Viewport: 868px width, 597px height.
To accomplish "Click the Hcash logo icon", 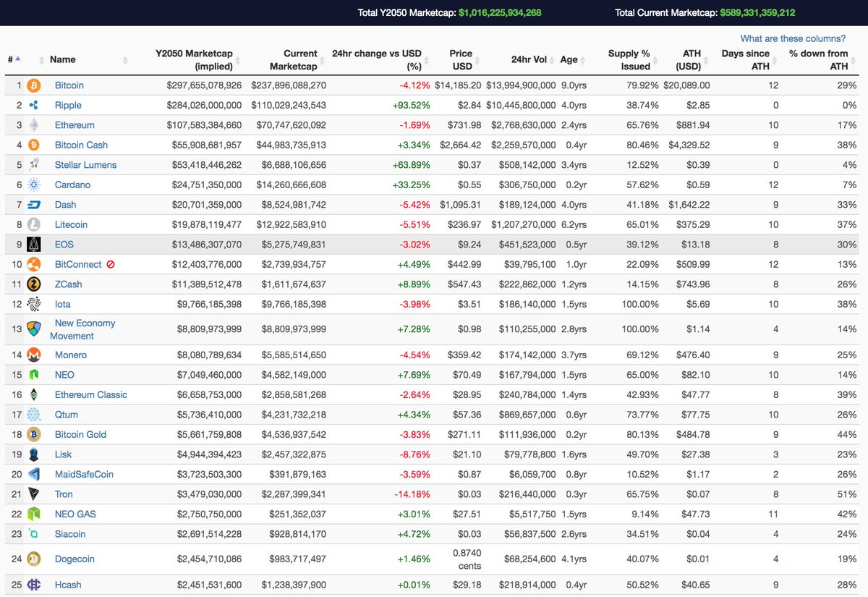I will [34, 585].
